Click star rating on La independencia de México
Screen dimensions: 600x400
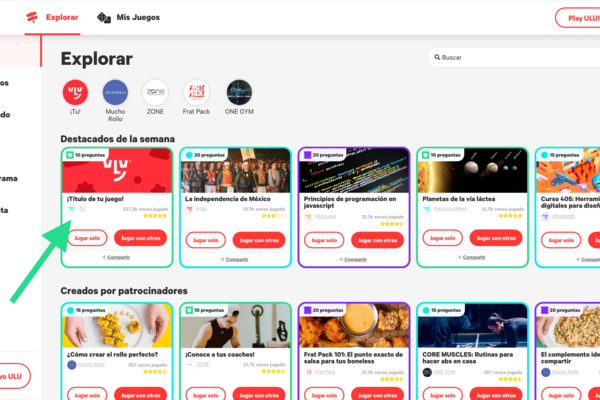pos(274,216)
